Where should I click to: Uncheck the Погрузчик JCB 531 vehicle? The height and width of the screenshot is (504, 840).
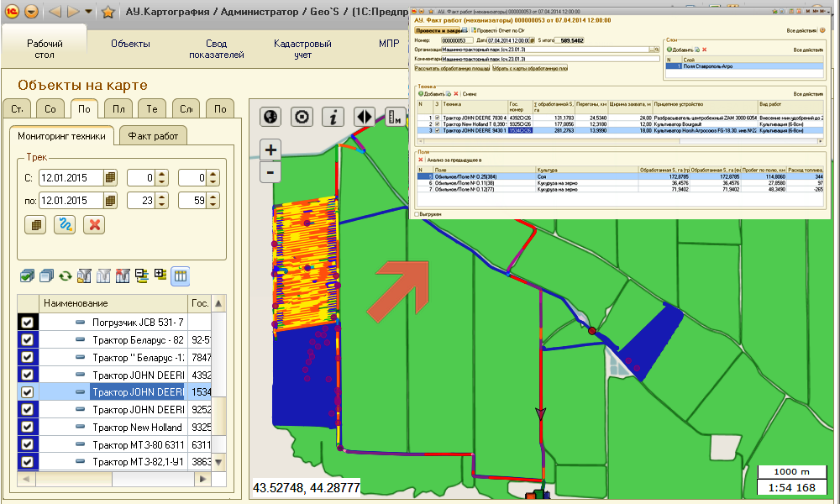28,323
